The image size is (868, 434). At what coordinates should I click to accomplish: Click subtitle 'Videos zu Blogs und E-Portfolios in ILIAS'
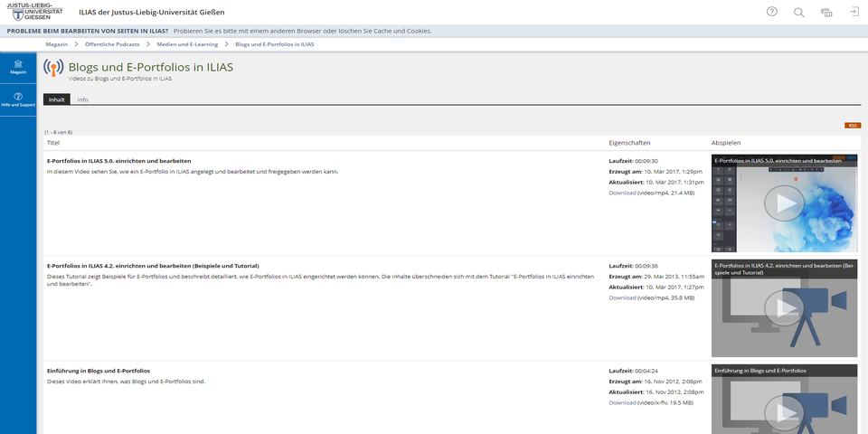tap(120, 80)
